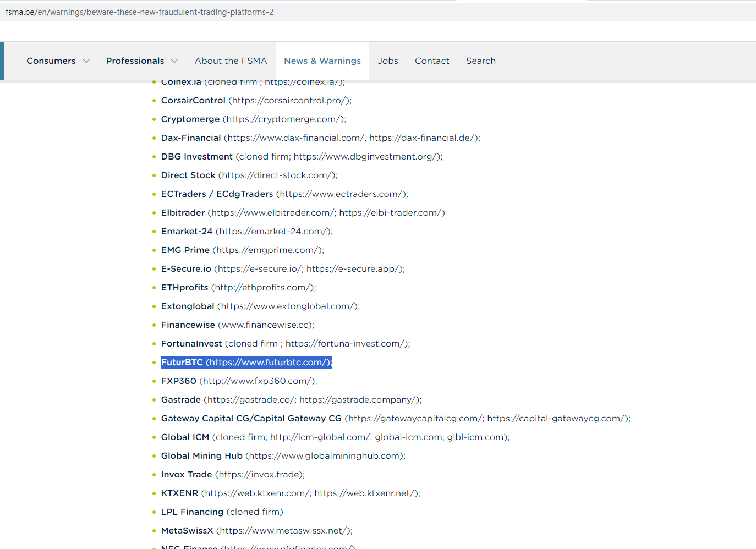Click the Cryptomerge entry name
Viewport: 756px width, 549px height.
(190, 119)
